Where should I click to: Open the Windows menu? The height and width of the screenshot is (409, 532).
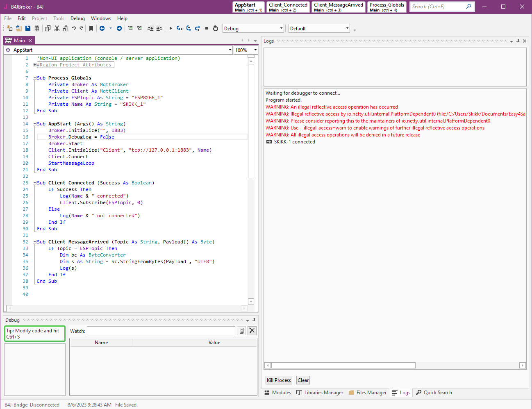coord(101,18)
